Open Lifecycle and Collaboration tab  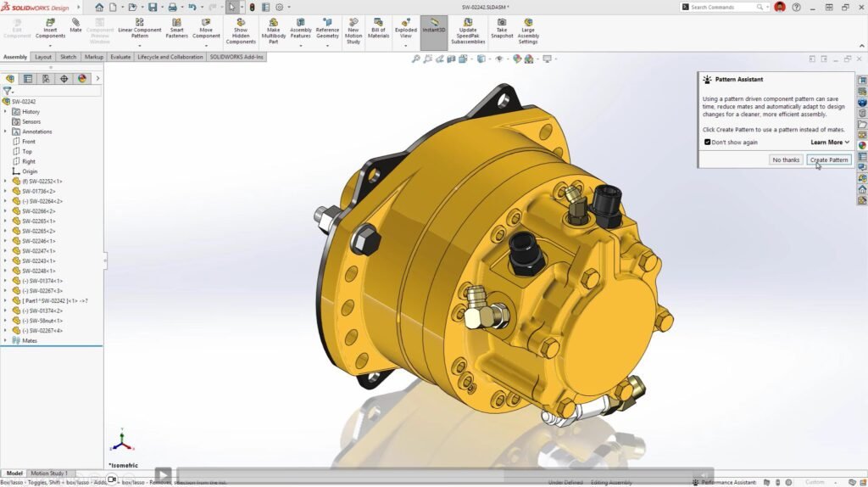tap(170, 57)
